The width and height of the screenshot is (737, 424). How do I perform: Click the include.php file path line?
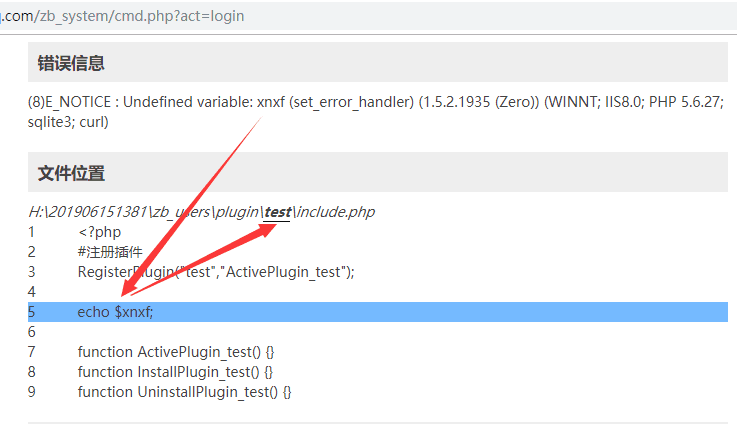202,212
